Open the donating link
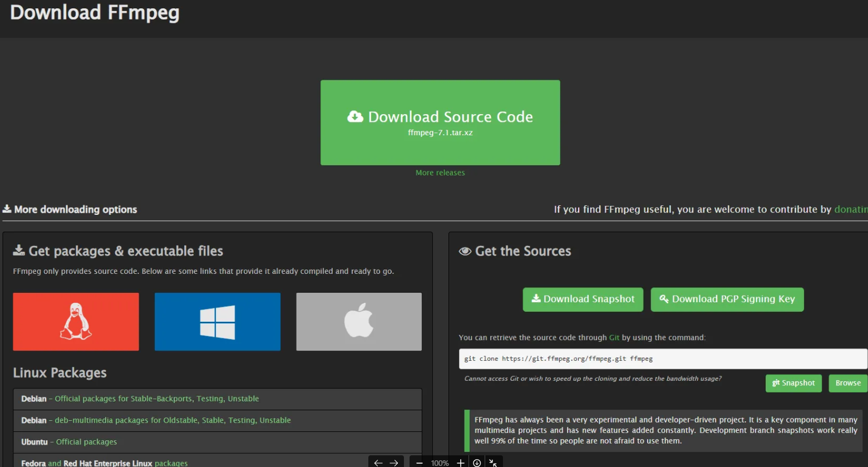Screen dimensions: 868x467 click(x=851, y=209)
